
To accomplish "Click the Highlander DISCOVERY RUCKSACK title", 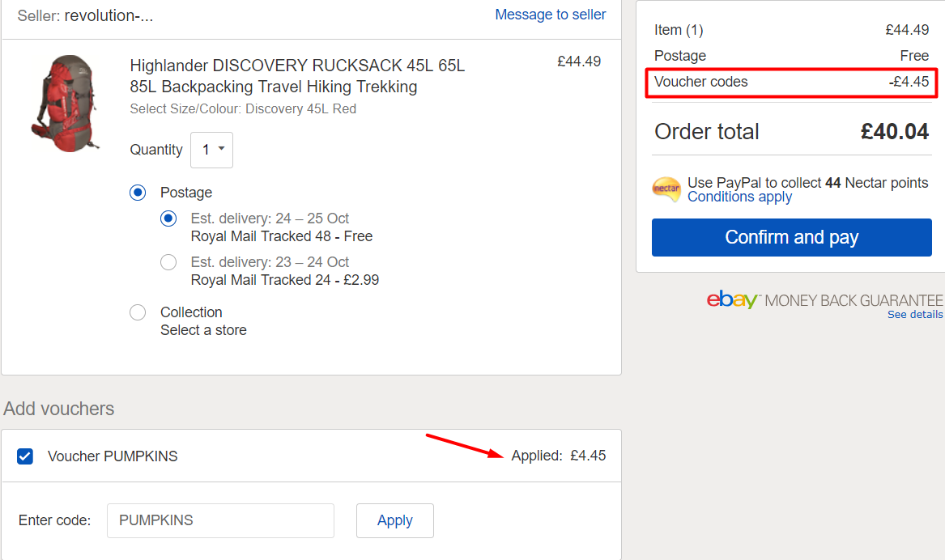I will pos(297,76).
